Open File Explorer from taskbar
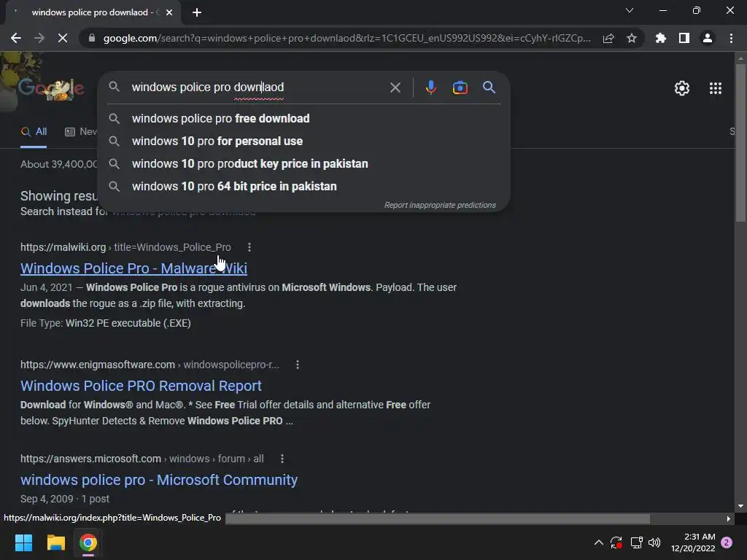This screenshot has width=747, height=560. pyautogui.click(x=55, y=542)
